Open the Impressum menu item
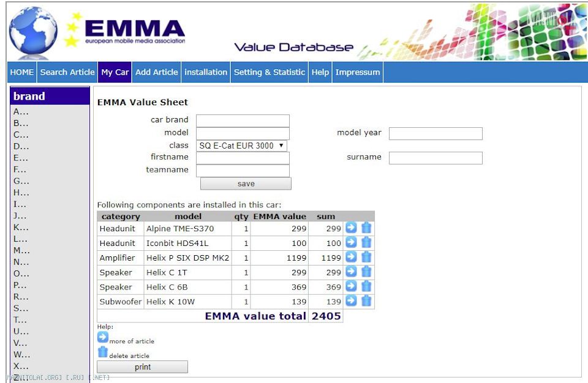 coord(358,72)
